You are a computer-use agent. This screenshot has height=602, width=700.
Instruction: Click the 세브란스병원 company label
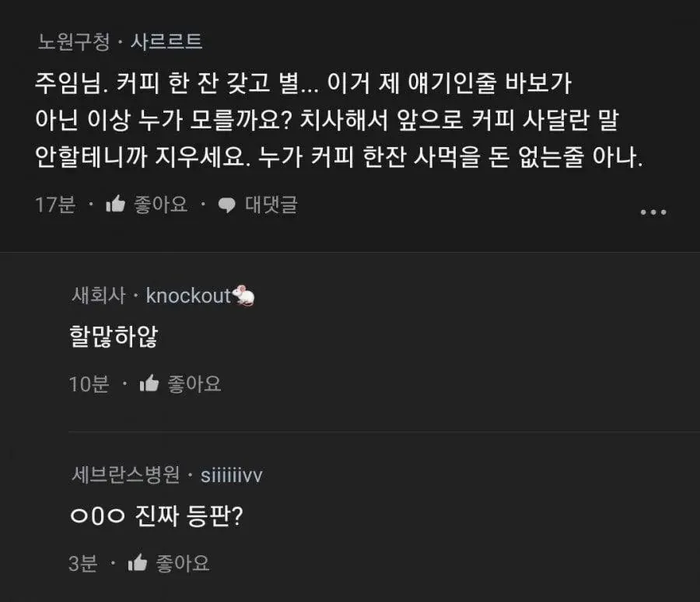coord(126,474)
